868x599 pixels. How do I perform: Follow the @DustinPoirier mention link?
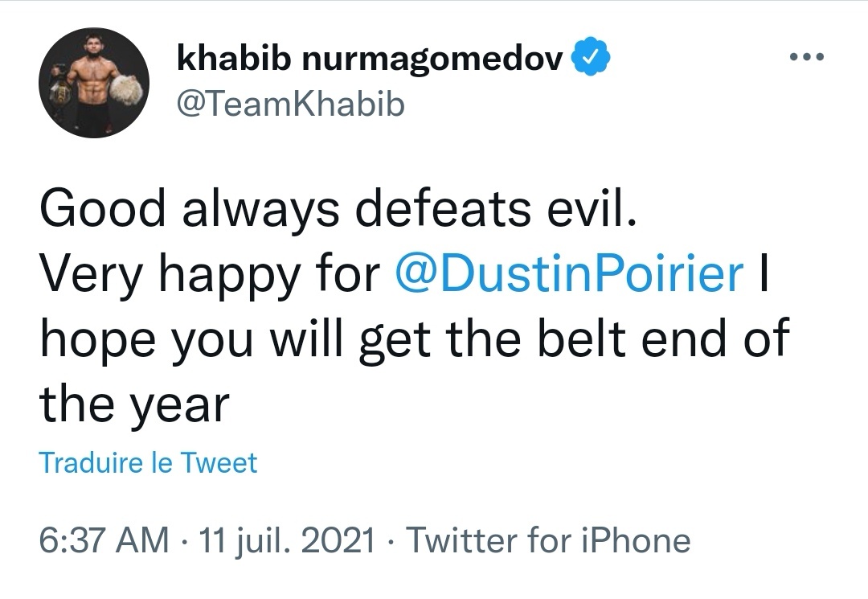569,274
